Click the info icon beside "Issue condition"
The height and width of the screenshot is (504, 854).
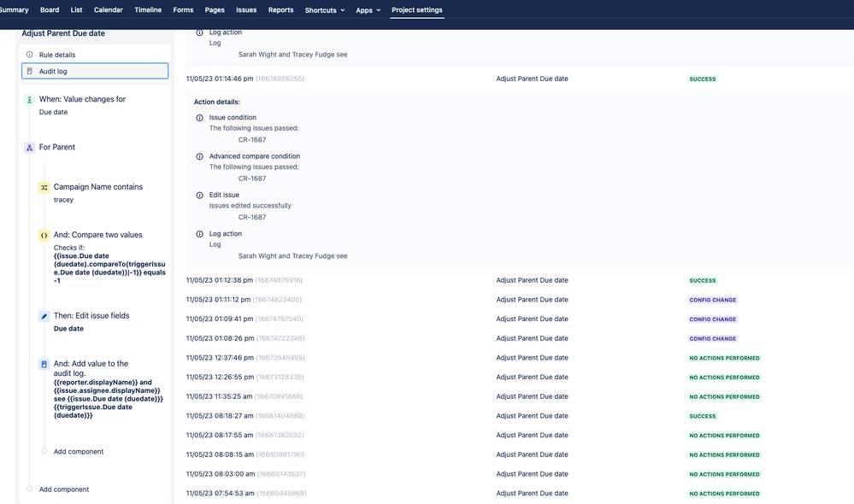coord(199,118)
